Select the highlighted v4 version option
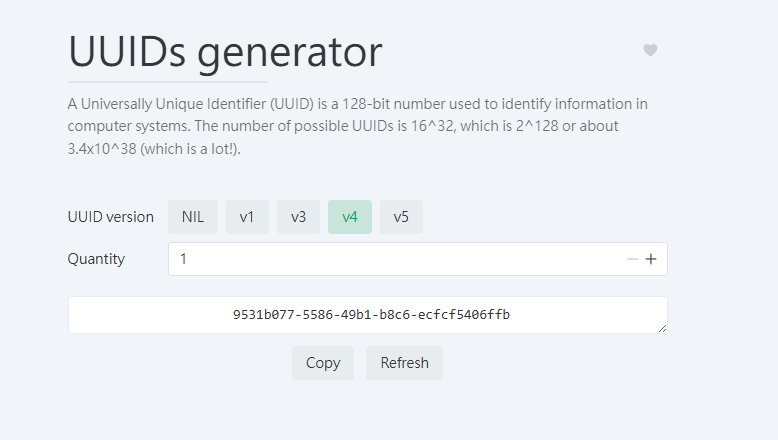The height and width of the screenshot is (440, 778). coord(350,217)
